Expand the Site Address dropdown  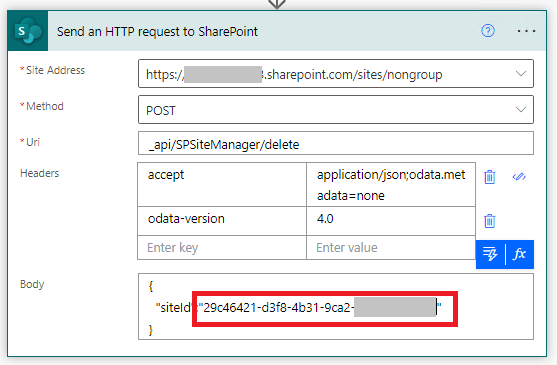click(x=521, y=74)
